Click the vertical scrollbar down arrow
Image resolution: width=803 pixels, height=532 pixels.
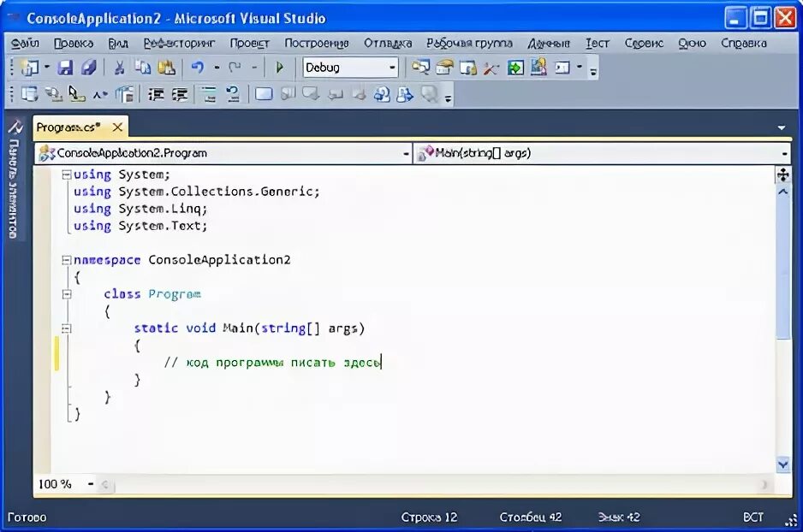tap(783, 464)
